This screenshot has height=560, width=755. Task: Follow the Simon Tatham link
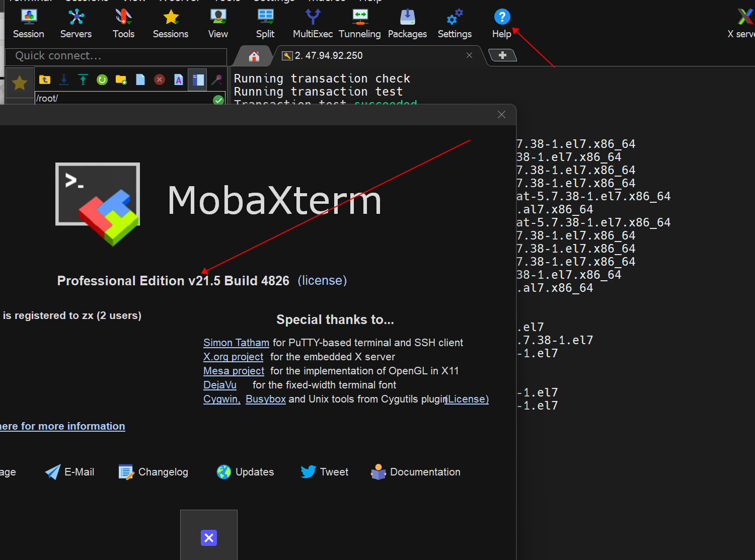click(x=236, y=343)
